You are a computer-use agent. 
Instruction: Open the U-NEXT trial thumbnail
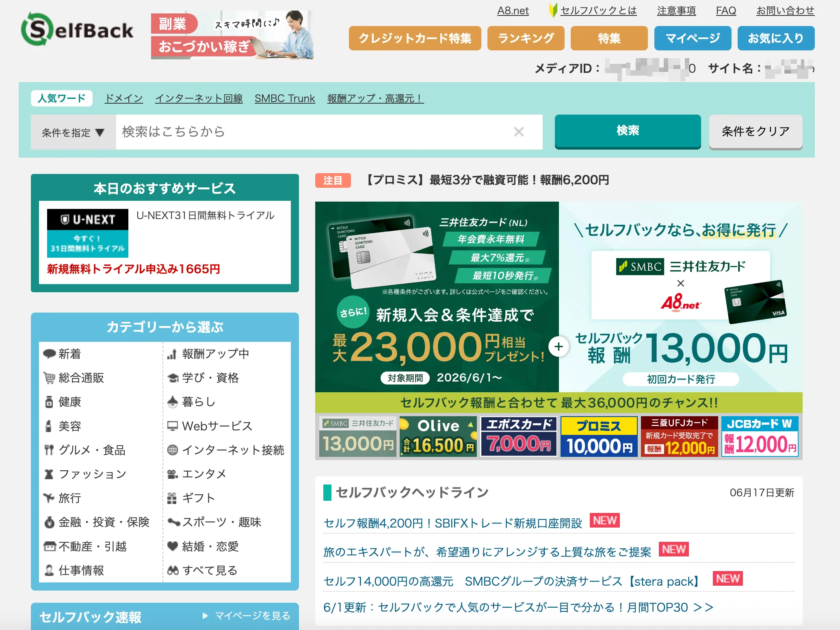click(88, 233)
